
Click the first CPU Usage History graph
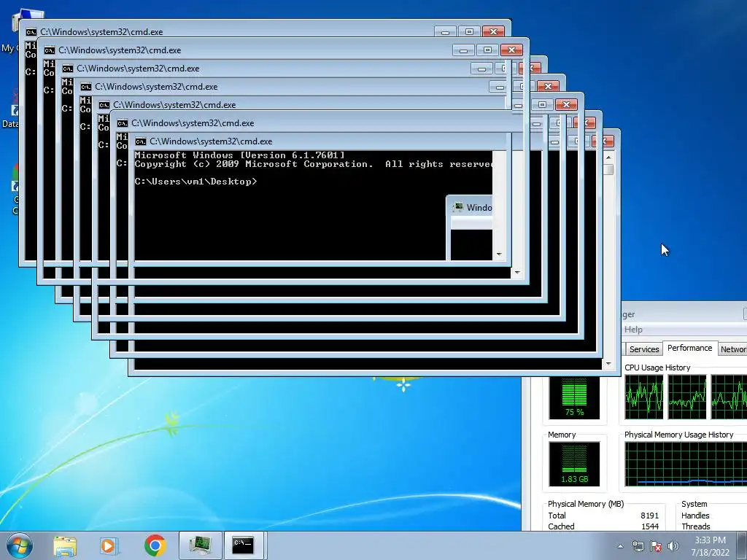click(x=643, y=397)
